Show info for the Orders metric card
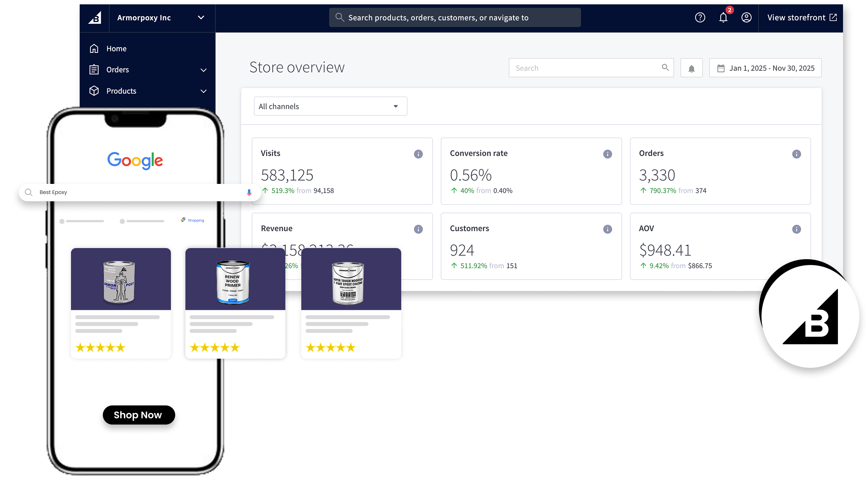The height and width of the screenshot is (501, 868). pyautogui.click(x=797, y=154)
